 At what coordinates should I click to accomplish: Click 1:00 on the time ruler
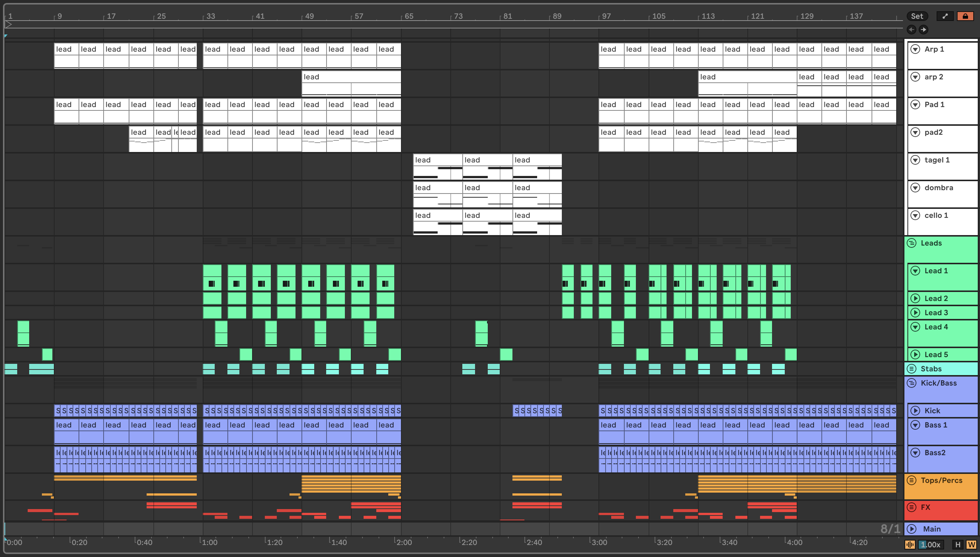point(209,542)
